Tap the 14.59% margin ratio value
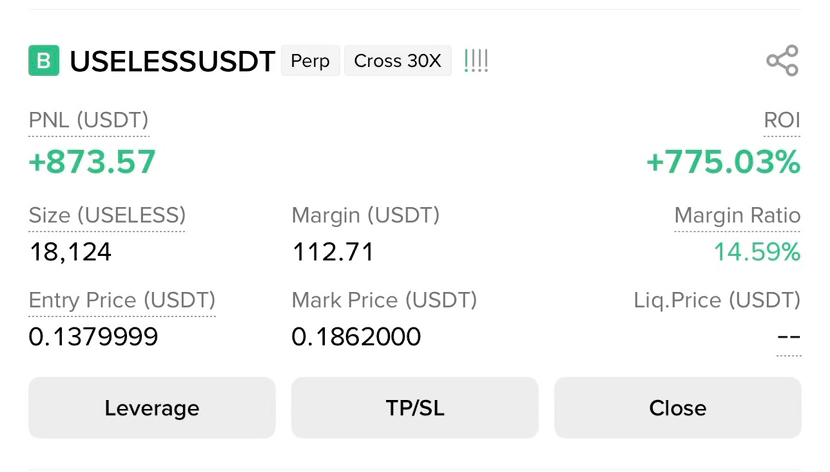Screen dimensions: 830x472 click(757, 252)
